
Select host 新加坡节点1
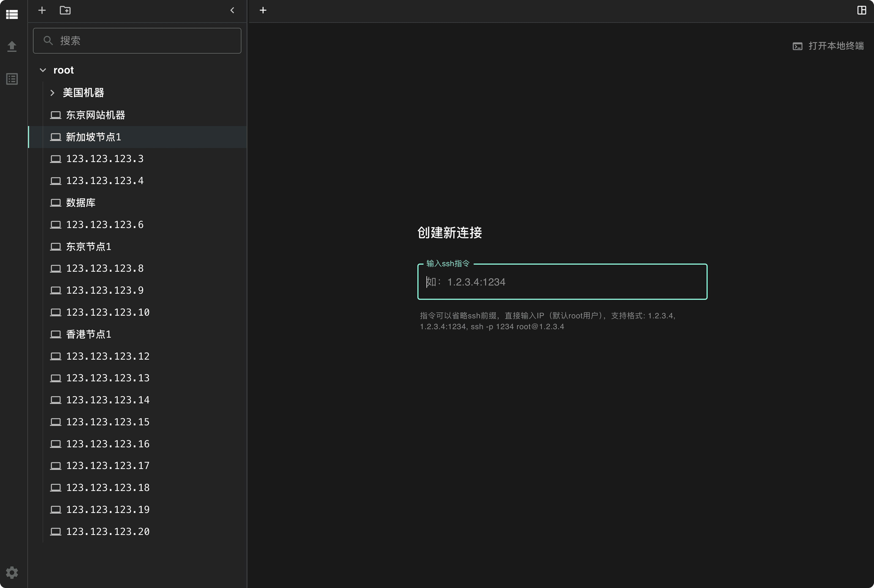[x=137, y=137]
